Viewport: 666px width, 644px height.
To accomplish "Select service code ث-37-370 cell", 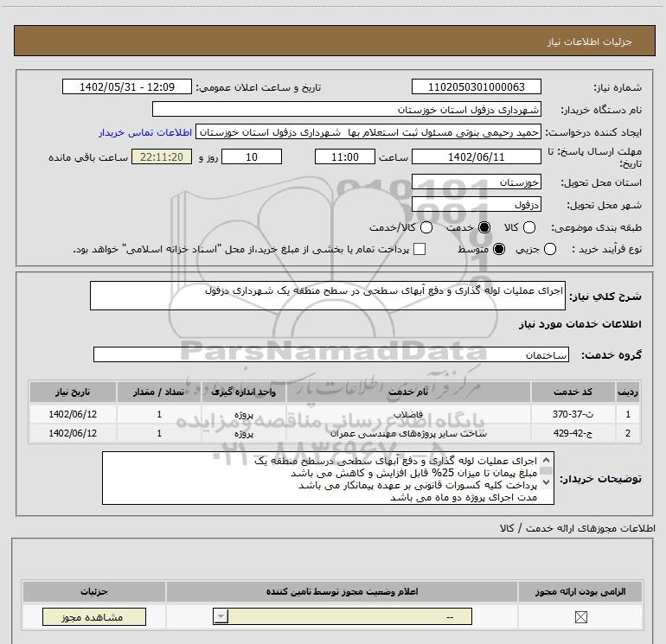I will point(573,414).
